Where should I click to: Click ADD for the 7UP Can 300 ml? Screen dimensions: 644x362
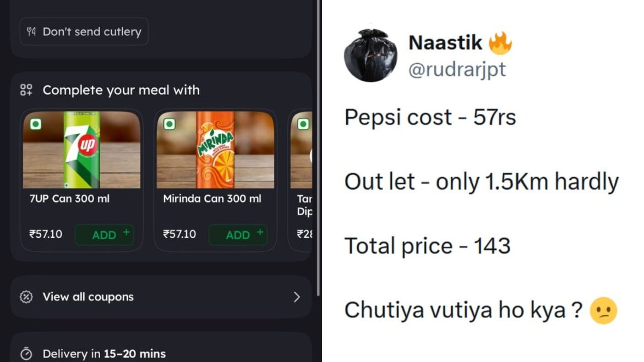105,234
